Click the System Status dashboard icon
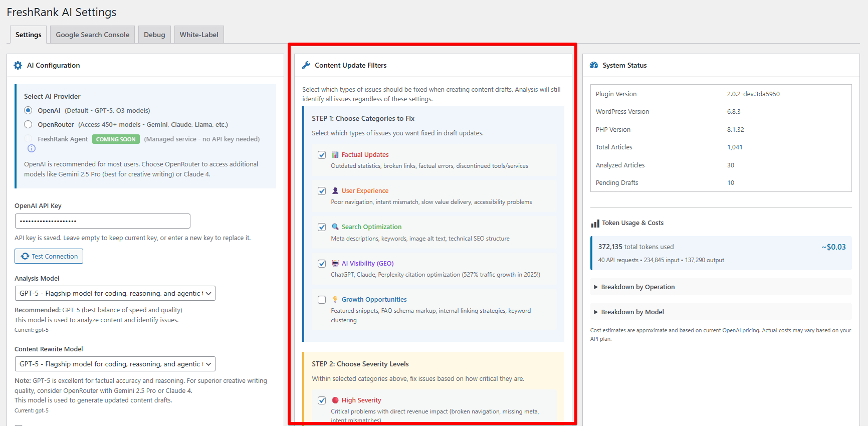The width and height of the screenshot is (868, 427). [594, 65]
